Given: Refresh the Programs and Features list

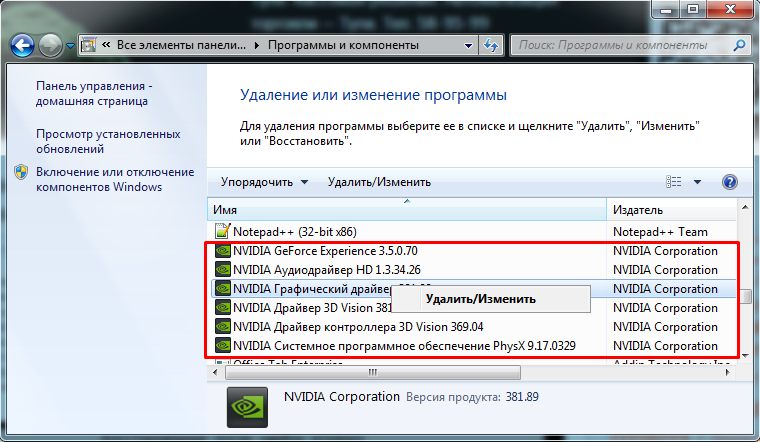Looking at the screenshot, I should [491, 46].
